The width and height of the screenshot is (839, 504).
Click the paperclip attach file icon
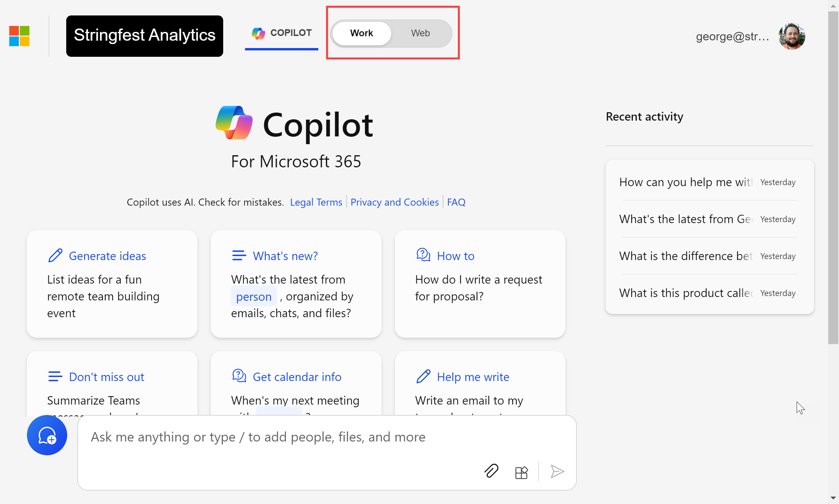point(491,471)
